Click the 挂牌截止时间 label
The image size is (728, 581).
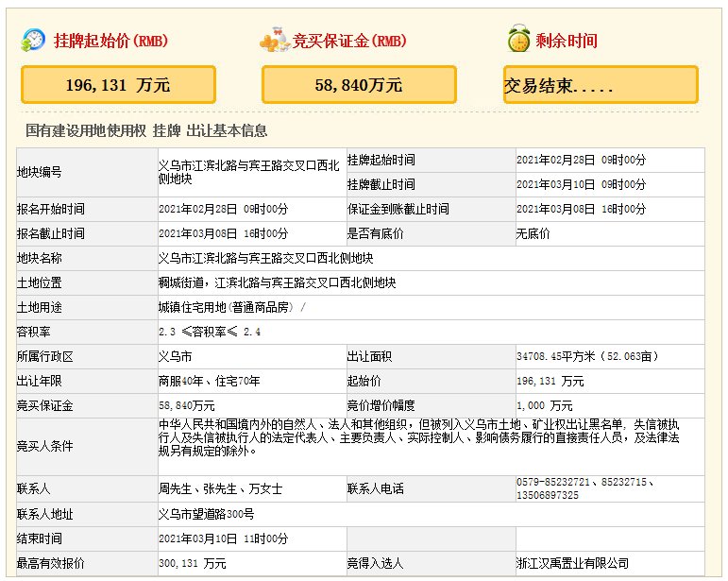coord(381,184)
